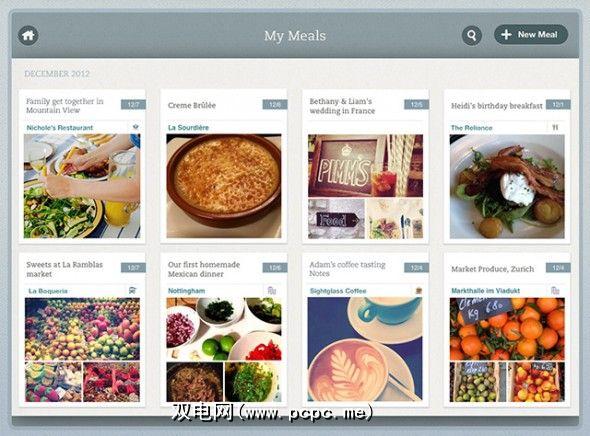This screenshot has height=436, width=590.
Task: Tap the coffee icon beside Sightglass Coffee
Action: [418, 291]
